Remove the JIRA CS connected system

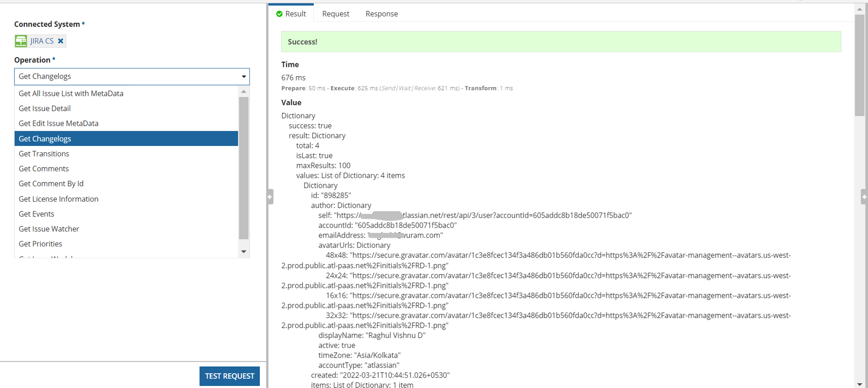coord(60,41)
